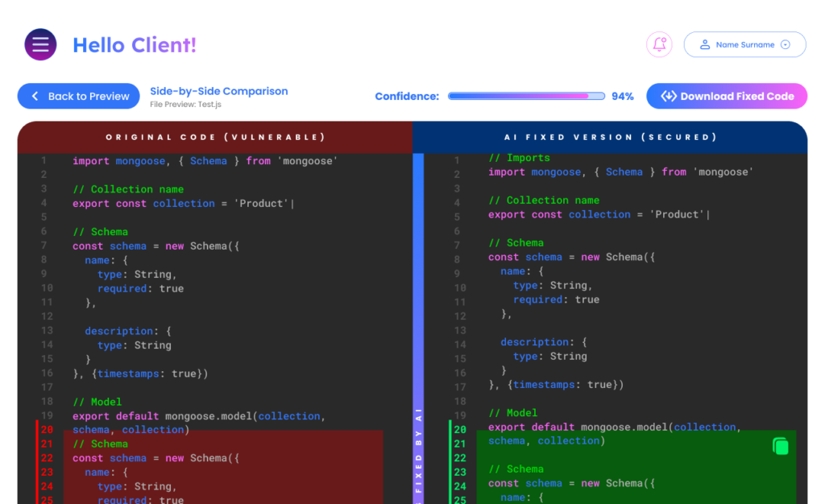The image size is (825, 504).
Task: Click the dropdown chevron beside Name Surname
Action: [785, 44]
